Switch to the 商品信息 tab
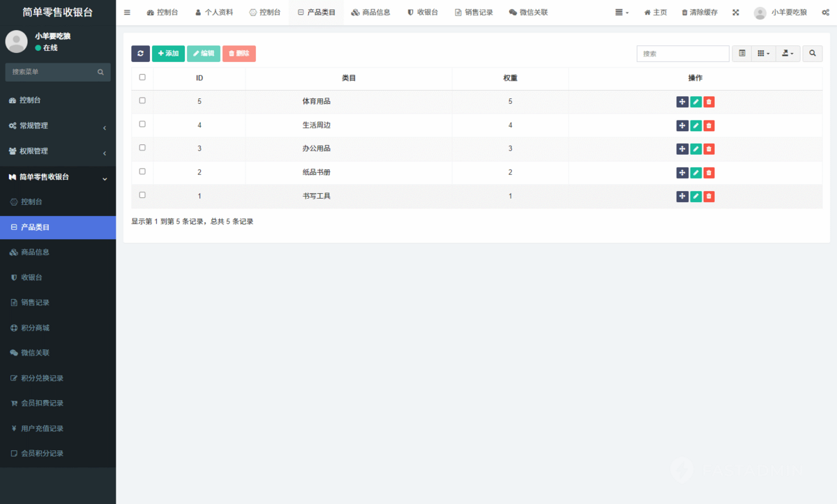The height and width of the screenshot is (504, 837). 370,12
